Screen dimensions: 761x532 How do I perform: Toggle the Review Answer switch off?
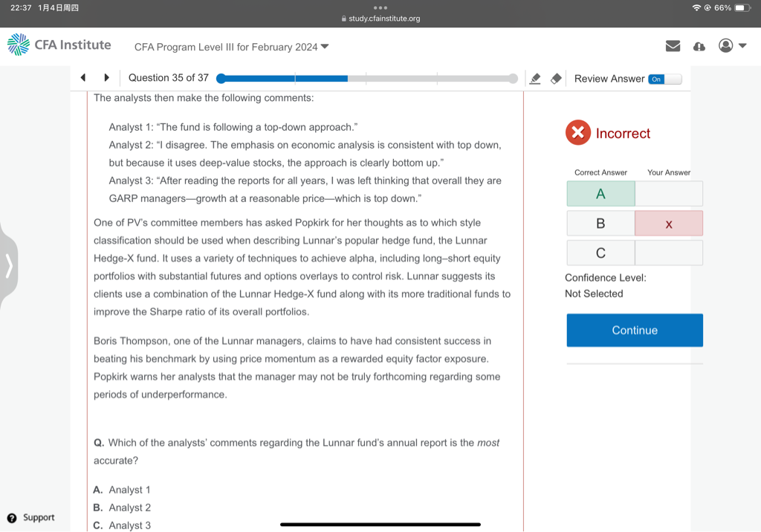click(x=664, y=79)
